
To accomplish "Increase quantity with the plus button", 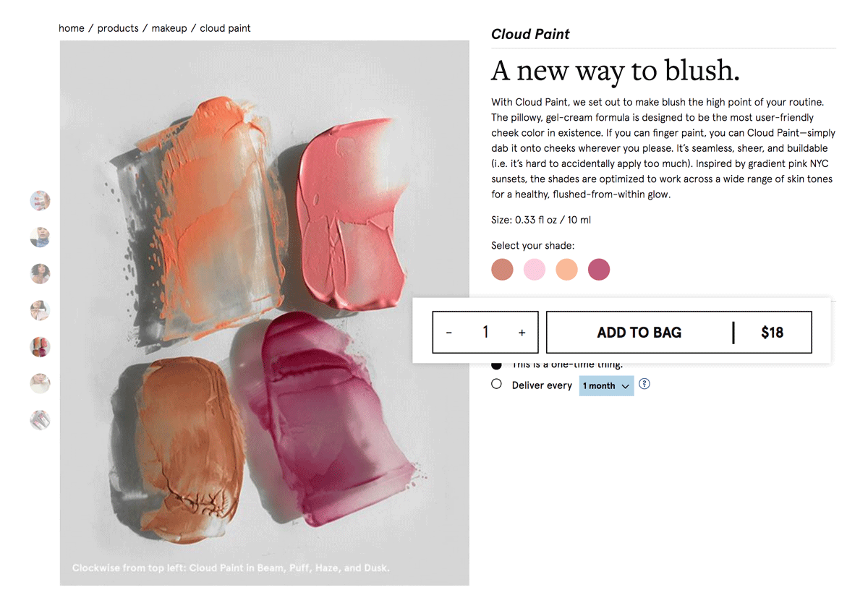I will [x=522, y=333].
